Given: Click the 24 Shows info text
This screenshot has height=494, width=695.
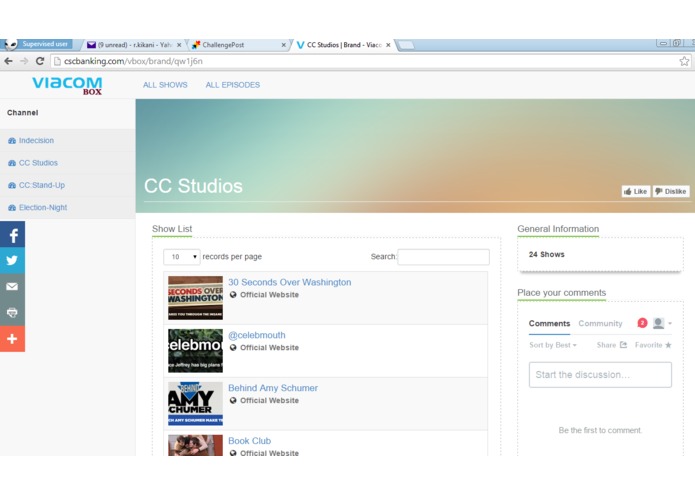Looking at the screenshot, I should click(x=547, y=254).
